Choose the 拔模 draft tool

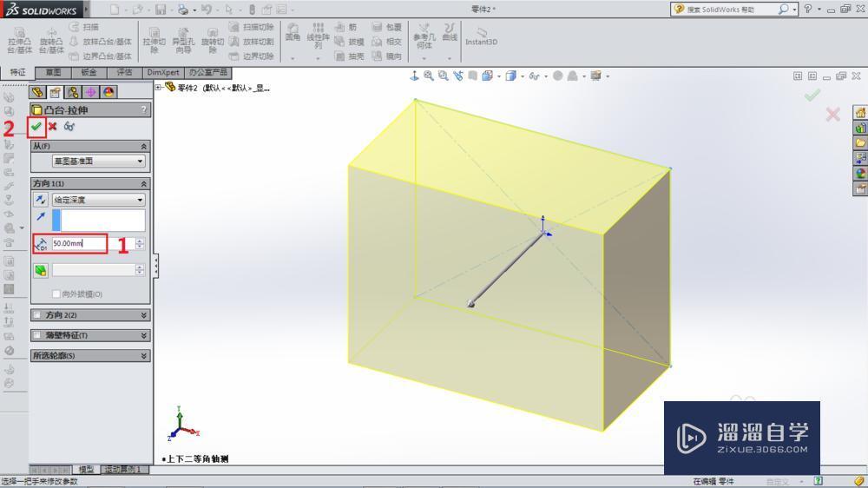(x=349, y=42)
